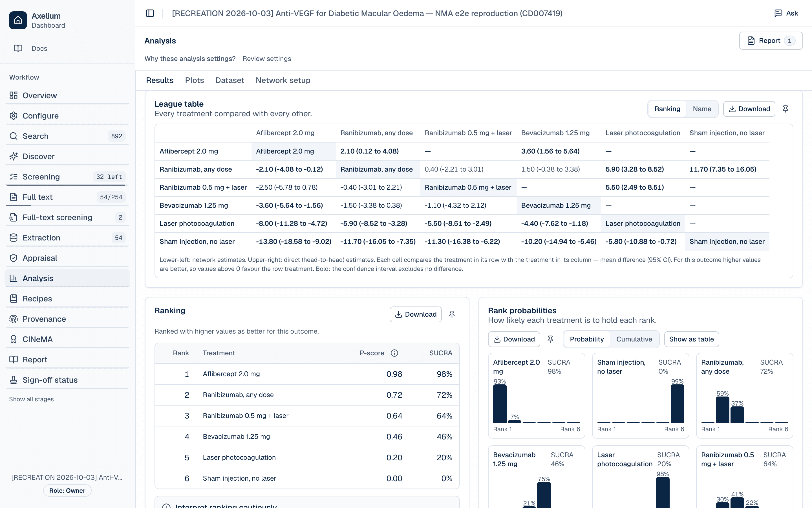
Task: Expand Why these analysis settings?
Action: click(190, 59)
